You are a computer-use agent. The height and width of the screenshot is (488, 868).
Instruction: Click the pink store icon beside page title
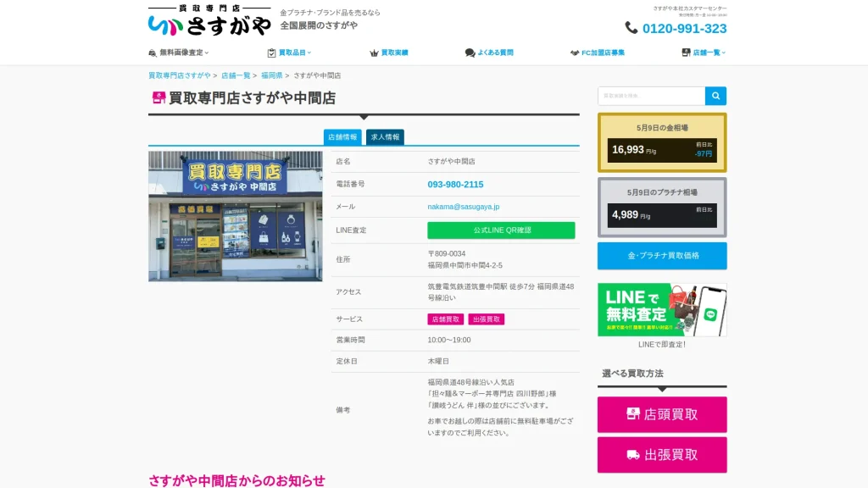[x=159, y=98]
